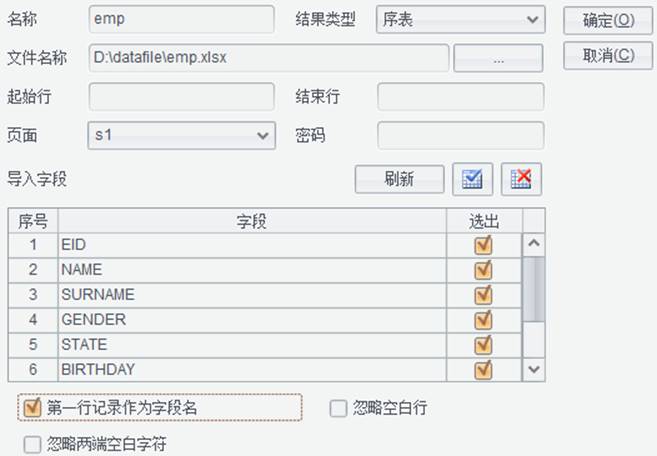
Task: Click the scroll down arrow in field list
Action: tap(534, 369)
